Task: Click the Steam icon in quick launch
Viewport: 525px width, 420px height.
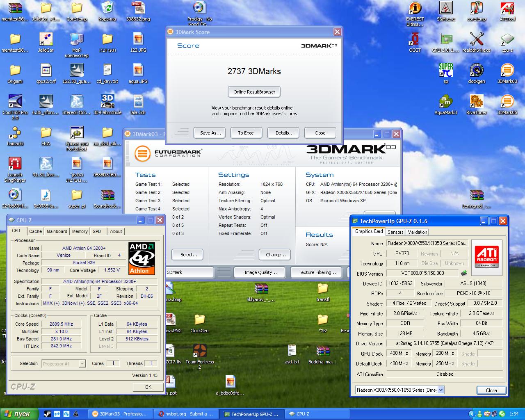Action: click(48, 414)
